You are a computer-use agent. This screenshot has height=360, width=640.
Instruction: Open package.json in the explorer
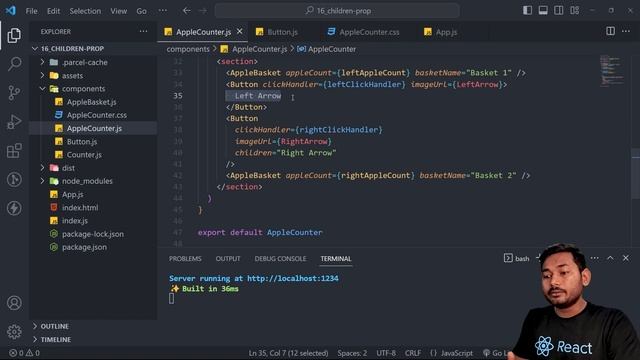(x=84, y=247)
